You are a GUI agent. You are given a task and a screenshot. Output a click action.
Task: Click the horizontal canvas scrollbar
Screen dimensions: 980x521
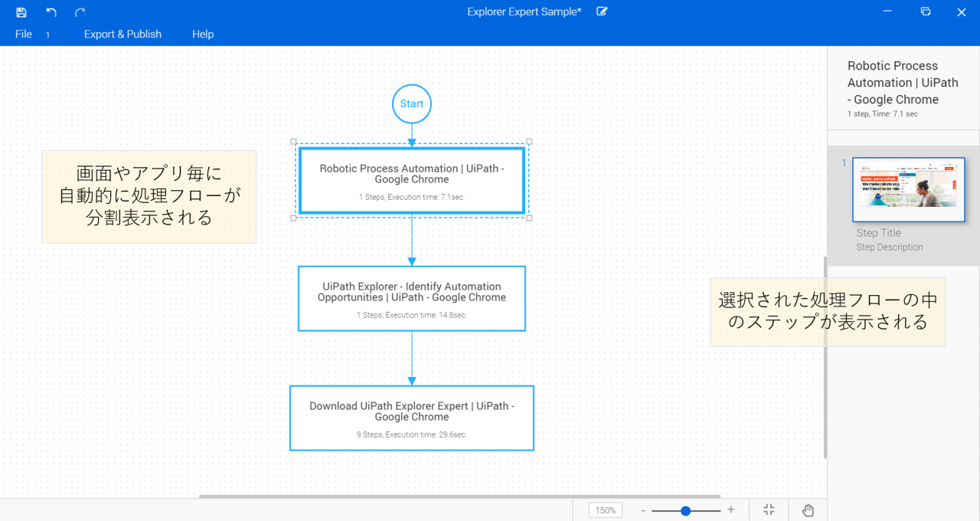point(459,496)
